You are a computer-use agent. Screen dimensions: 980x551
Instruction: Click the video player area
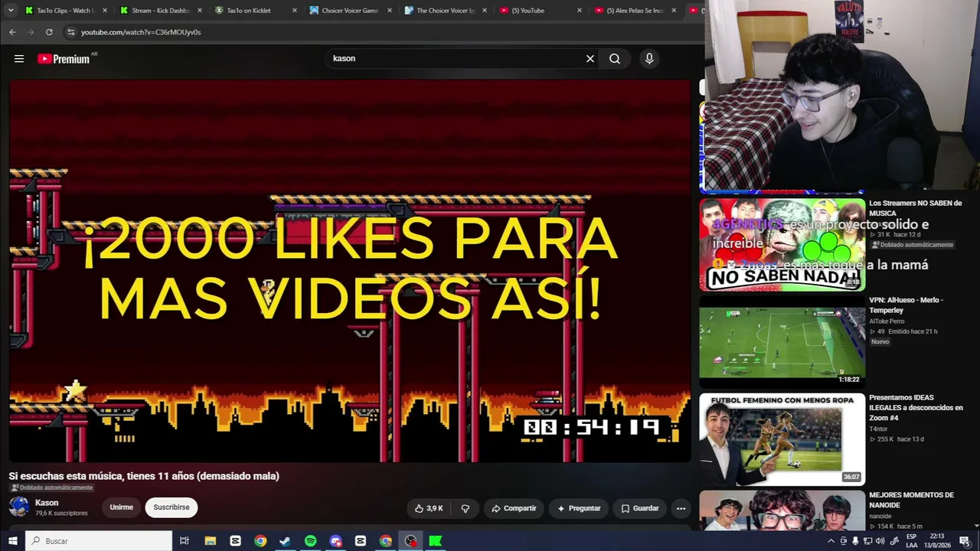(x=350, y=271)
